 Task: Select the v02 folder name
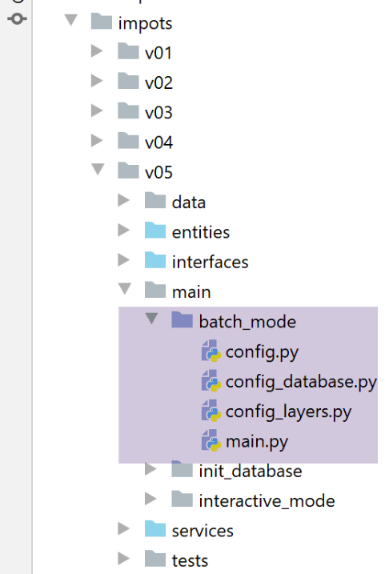click(x=159, y=83)
